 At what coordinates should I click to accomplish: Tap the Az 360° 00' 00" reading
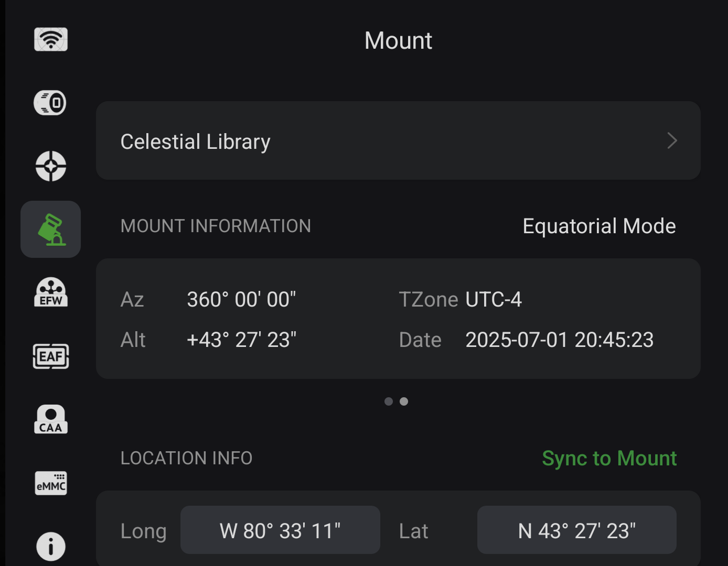coord(241,300)
